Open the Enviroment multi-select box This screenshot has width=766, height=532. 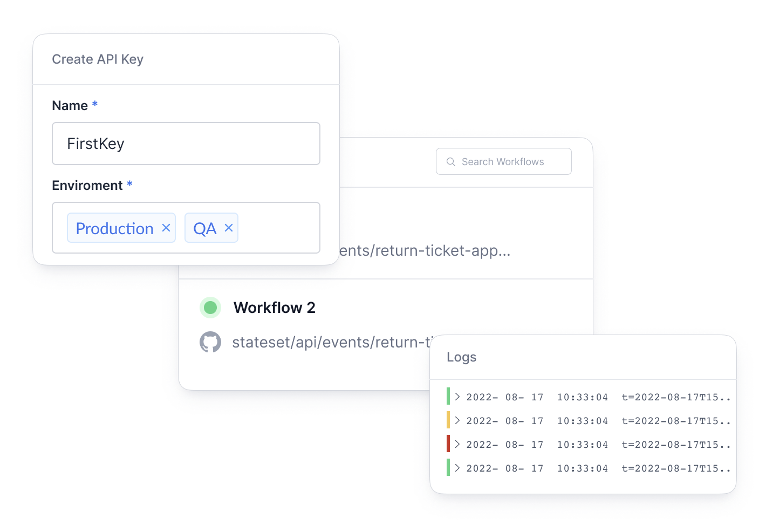186,228
